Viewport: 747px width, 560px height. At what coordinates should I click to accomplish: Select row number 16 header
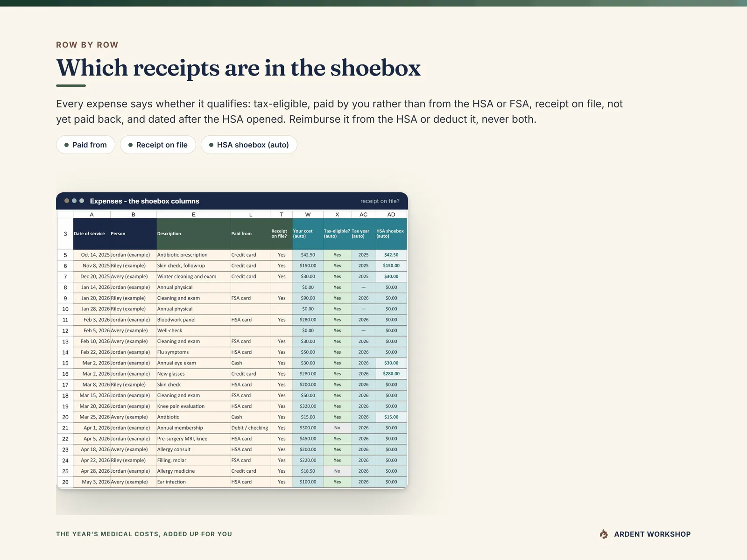click(x=65, y=374)
